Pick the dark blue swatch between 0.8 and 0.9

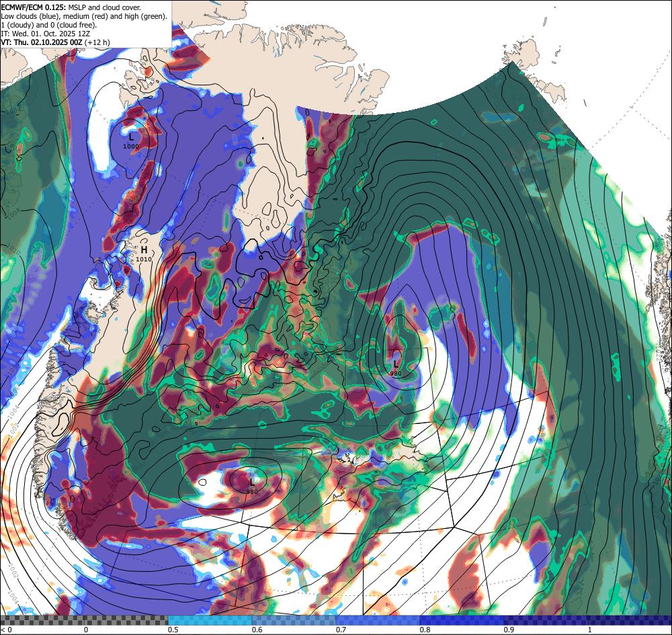pos(462,620)
